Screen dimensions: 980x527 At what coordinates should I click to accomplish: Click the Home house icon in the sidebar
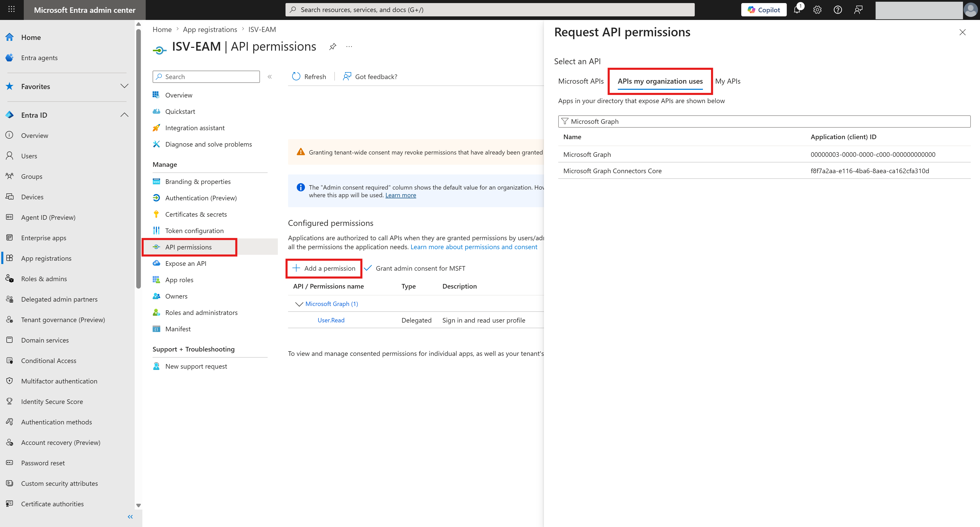pyautogui.click(x=9, y=37)
